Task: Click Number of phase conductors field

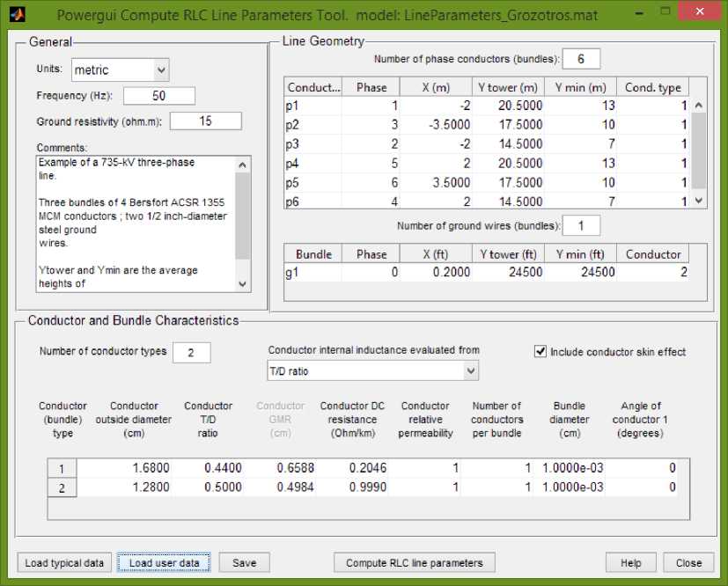Action: tap(581, 59)
